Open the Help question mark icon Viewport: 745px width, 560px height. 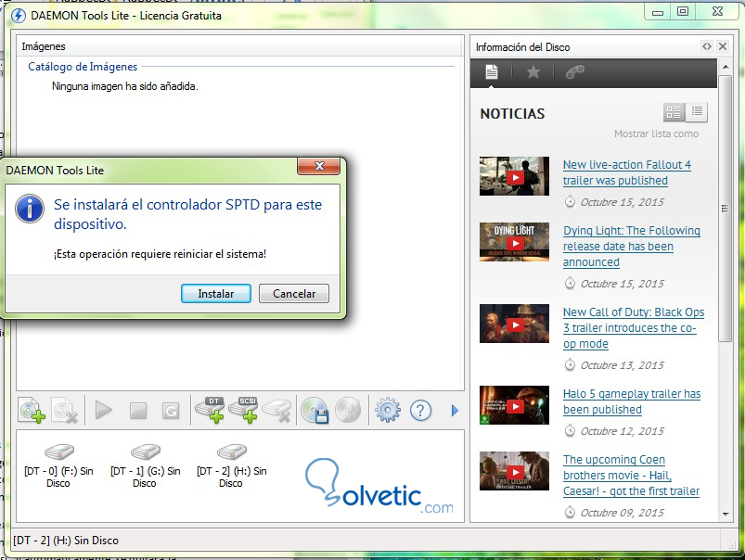pyautogui.click(x=420, y=411)
